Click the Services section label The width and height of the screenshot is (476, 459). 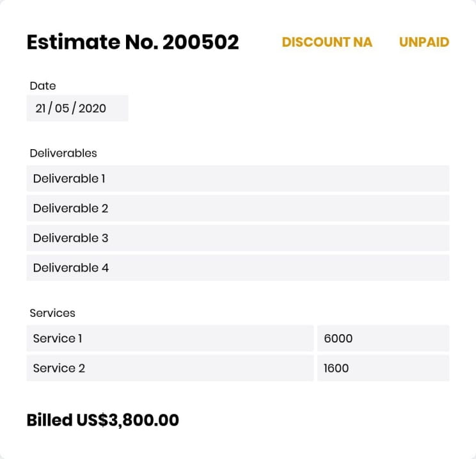pyautogui.click(x=52, y=313)
